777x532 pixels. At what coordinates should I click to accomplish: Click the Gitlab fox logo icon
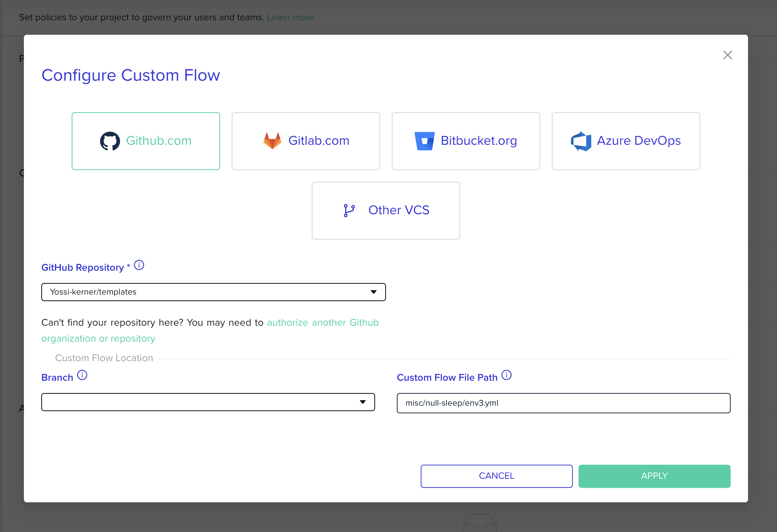[x=272, y=141]
